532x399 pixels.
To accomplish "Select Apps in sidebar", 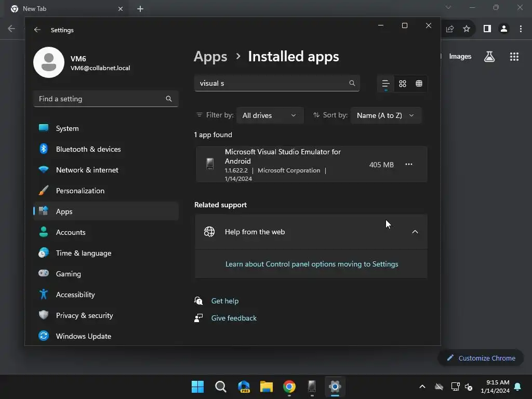I will (106, 211).
